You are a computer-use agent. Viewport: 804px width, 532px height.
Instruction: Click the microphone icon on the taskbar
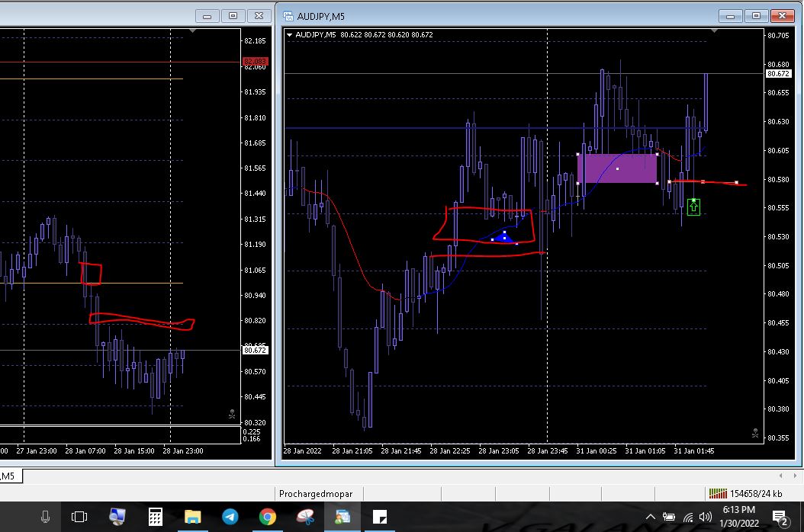click(45, 517)
